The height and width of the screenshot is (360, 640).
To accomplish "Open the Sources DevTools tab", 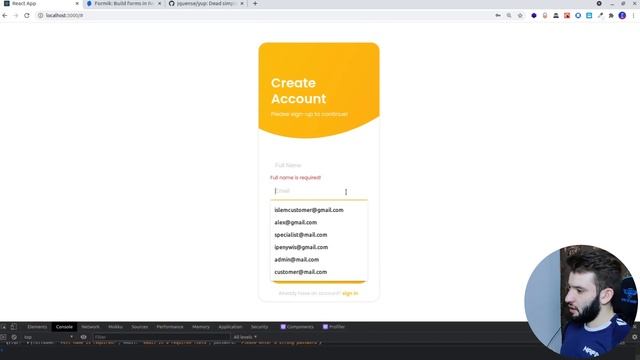I will pyautogui.click(x=140, y=327).
